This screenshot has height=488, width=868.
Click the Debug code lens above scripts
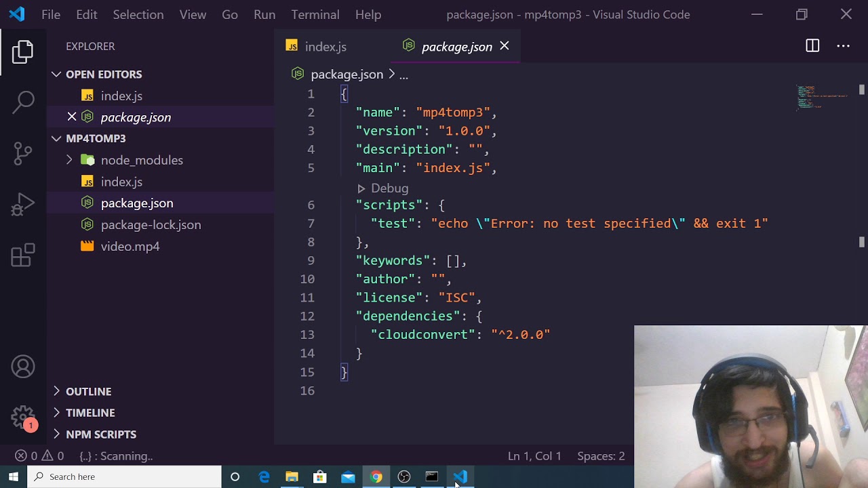pos(389,188)
